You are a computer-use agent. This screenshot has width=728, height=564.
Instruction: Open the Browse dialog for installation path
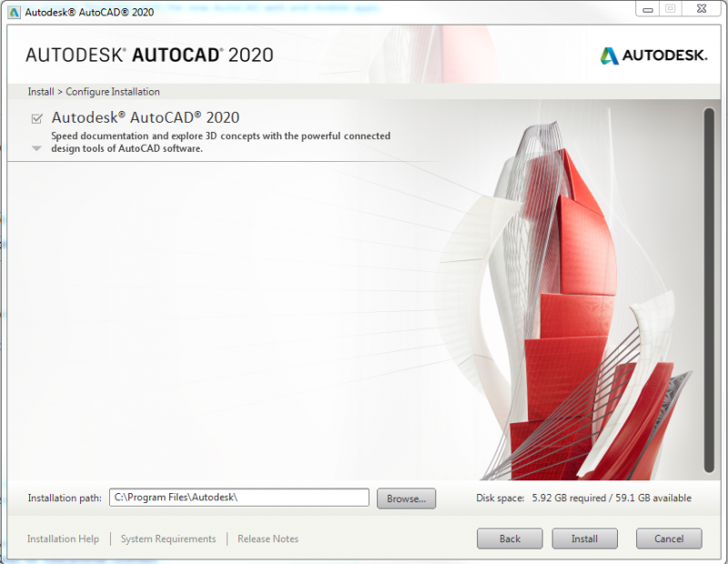(406, 498)
